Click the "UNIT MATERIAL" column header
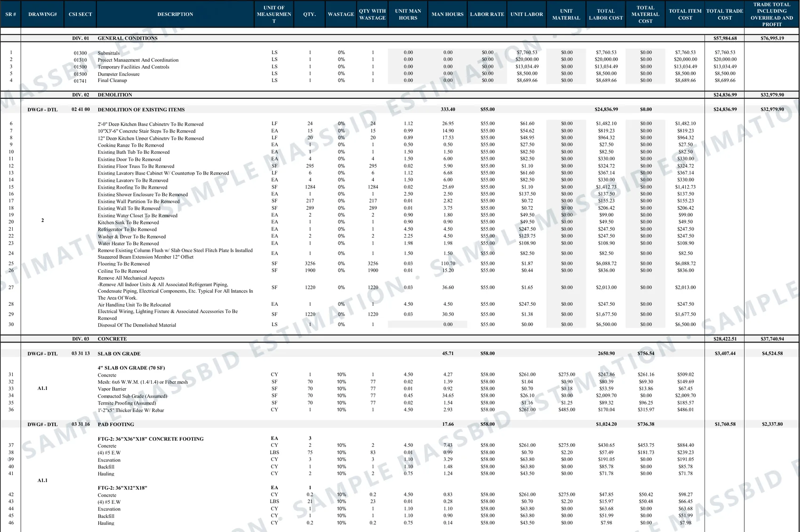 [566, 15]
